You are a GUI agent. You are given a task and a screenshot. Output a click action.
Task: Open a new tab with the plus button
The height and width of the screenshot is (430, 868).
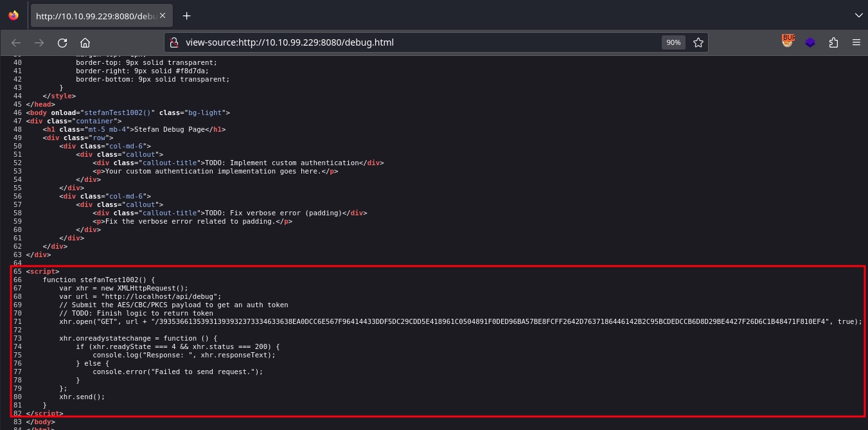pos(187,15)
